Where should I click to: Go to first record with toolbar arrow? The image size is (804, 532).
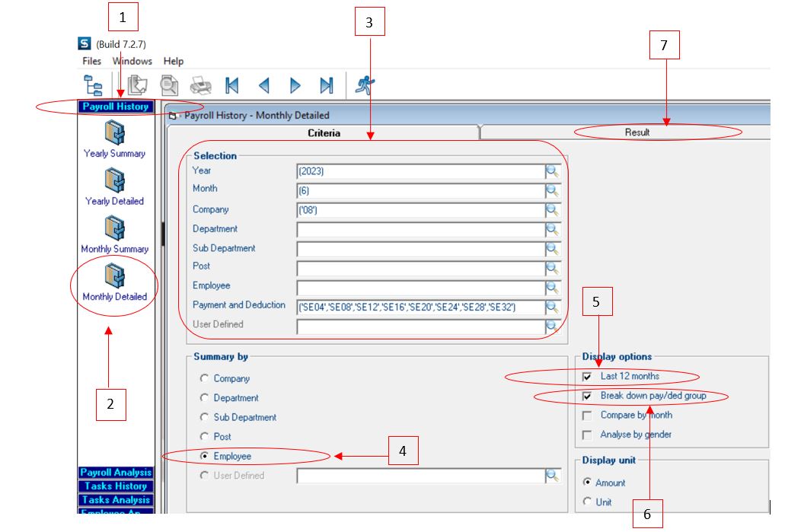232,85
